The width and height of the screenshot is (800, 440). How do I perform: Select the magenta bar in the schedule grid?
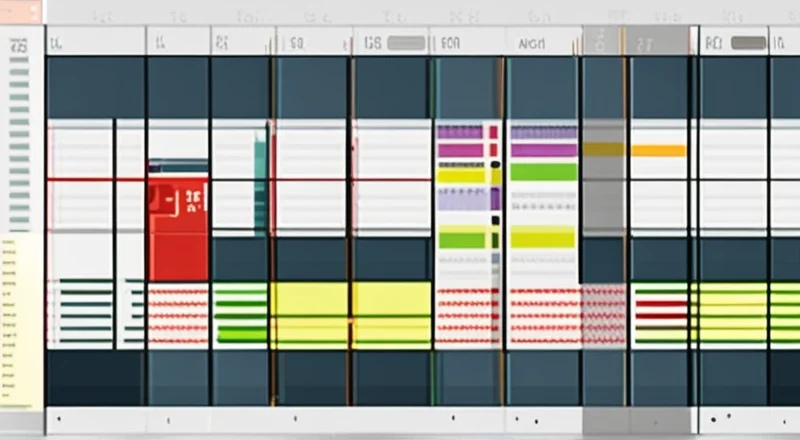460,150
